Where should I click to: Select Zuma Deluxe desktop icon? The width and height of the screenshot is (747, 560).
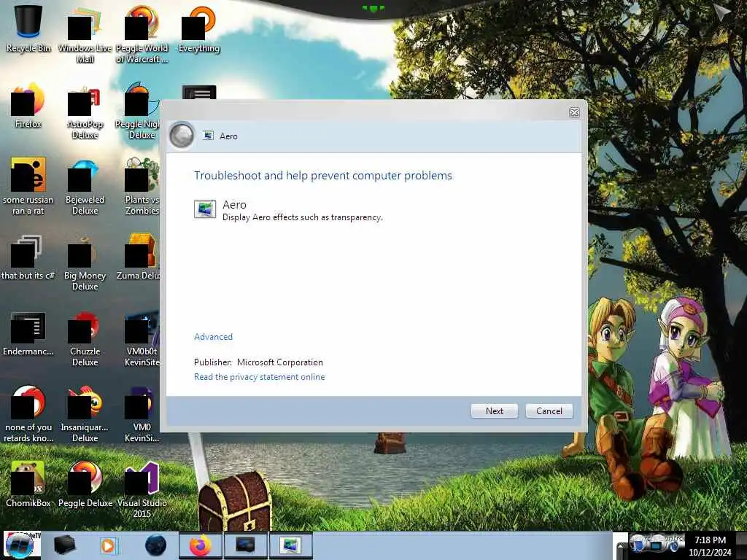pos(138,257)
